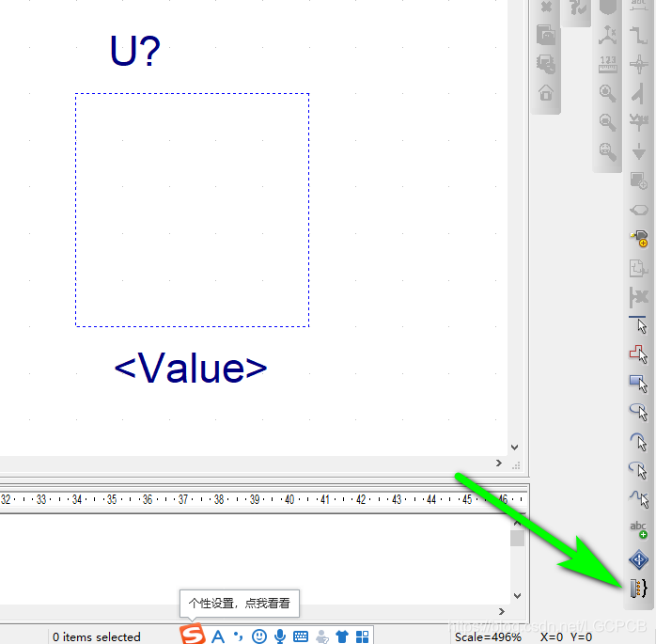Click the lower pane vertical scrollbar thumb
The image size is (656, 644).
[x=517, y=538]
